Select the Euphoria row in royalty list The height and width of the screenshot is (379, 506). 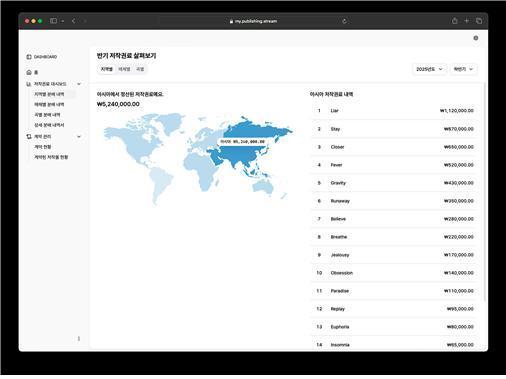coord(394,327)
